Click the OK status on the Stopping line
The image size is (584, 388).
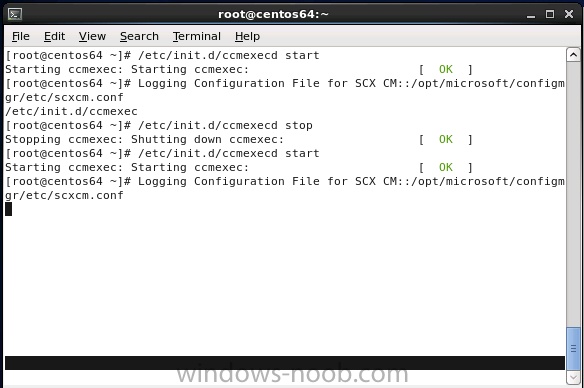[446, 139]
